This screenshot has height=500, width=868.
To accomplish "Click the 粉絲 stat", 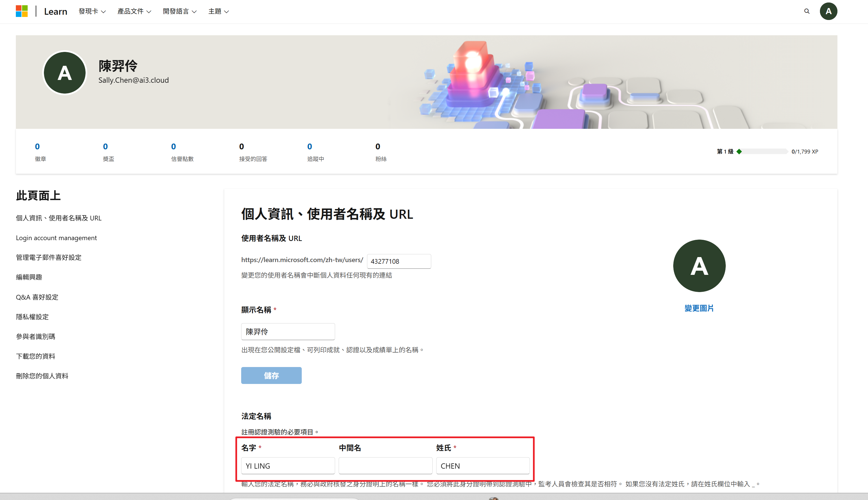I will [381, 152].
